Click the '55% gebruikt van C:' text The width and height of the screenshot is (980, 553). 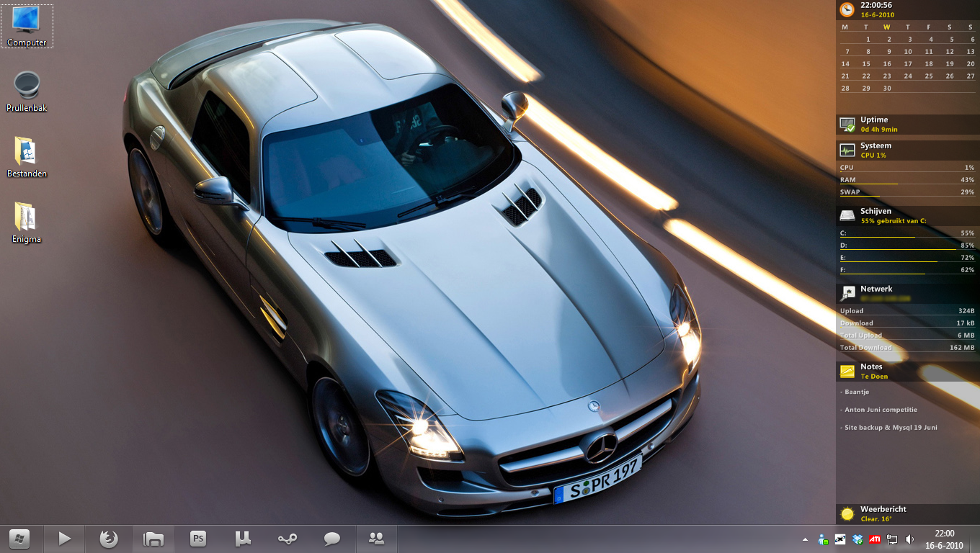894,221
